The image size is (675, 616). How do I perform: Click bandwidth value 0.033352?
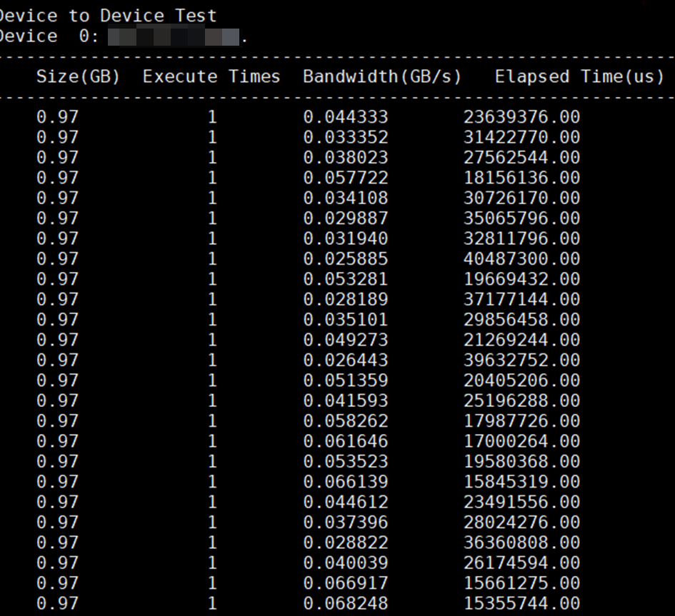coord(346,137)
